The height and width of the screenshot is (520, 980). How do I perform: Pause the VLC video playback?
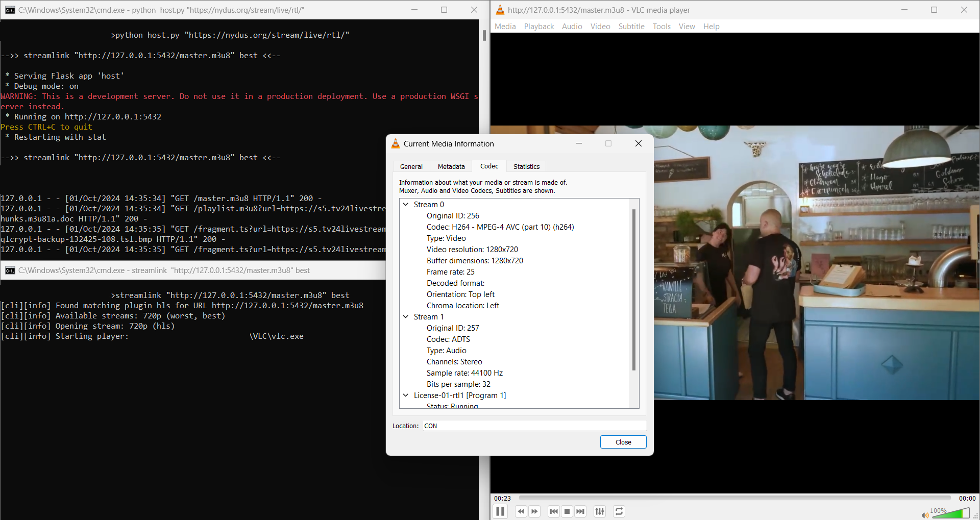[500, 511]
